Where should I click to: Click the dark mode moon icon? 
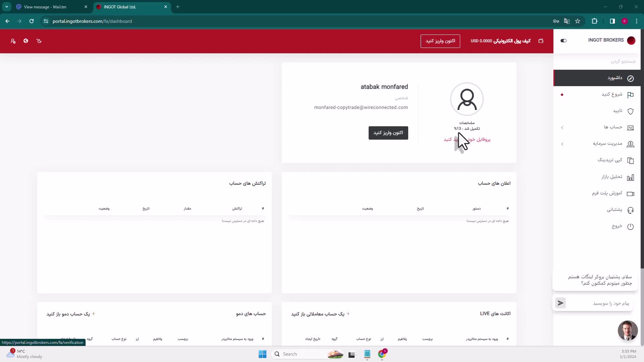coord(39,41)
